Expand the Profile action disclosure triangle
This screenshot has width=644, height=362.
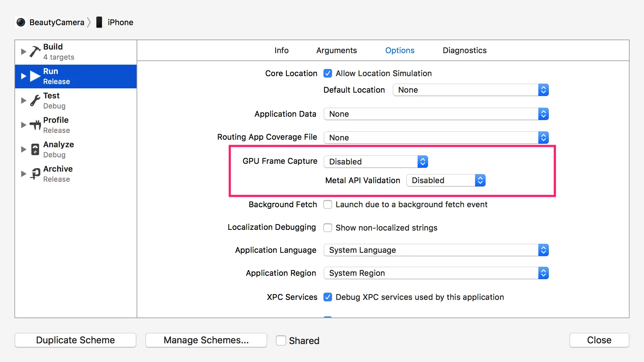pyautogui.click(x=24, y=125)
